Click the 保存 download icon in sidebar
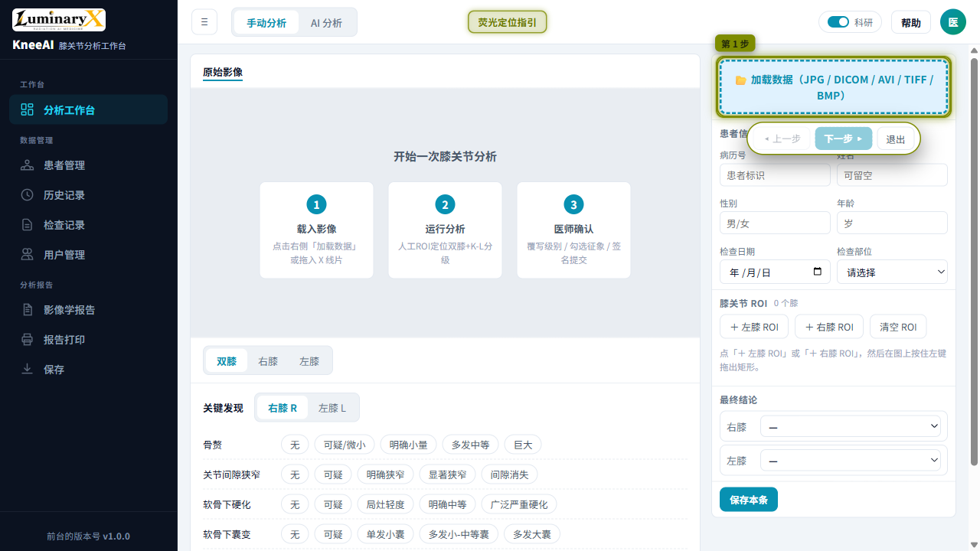Screen dimensions: 980x551 28,370
